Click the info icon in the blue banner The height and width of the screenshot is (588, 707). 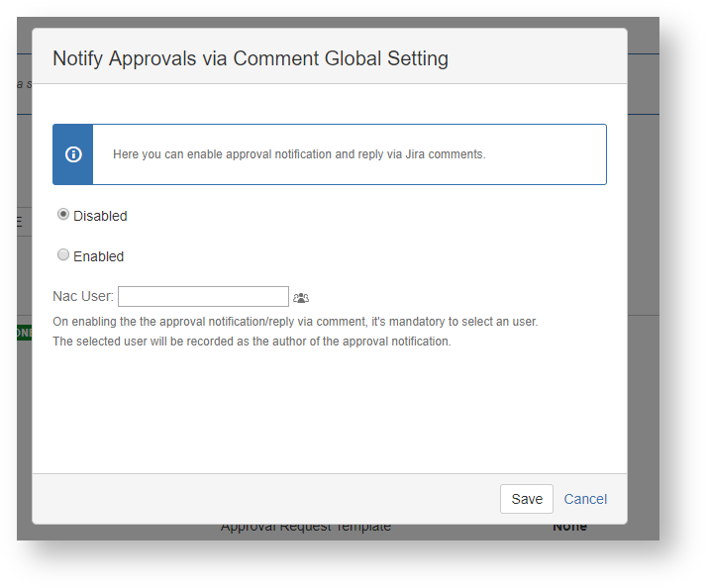pyautogui.click(x=73, y=154)
